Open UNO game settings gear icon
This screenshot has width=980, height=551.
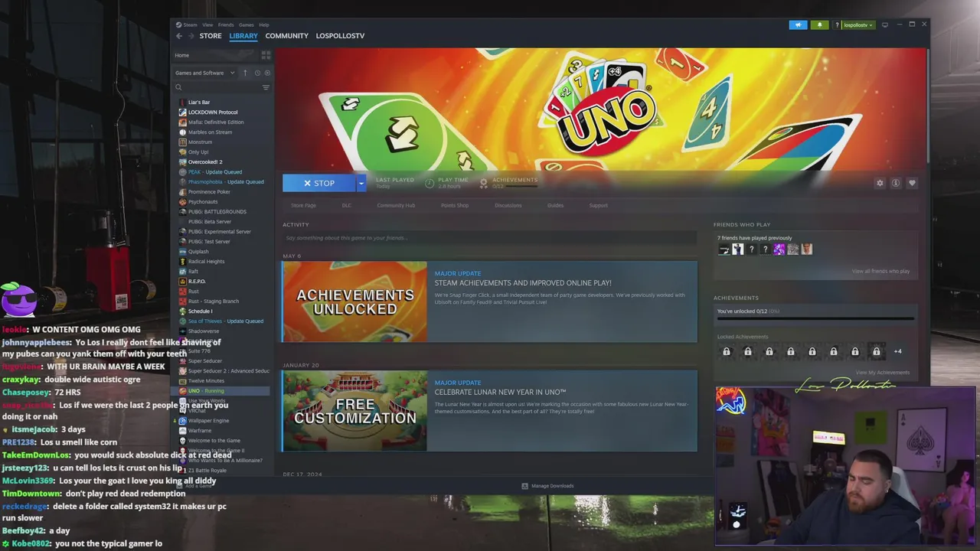(880, 183)
